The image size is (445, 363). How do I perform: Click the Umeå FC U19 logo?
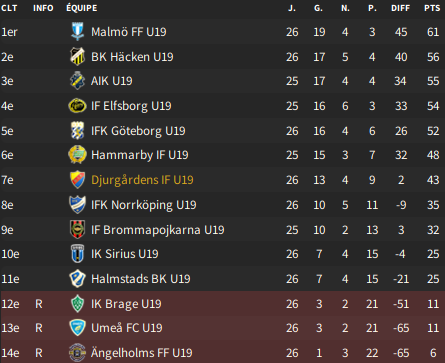[x=77, y=328]
